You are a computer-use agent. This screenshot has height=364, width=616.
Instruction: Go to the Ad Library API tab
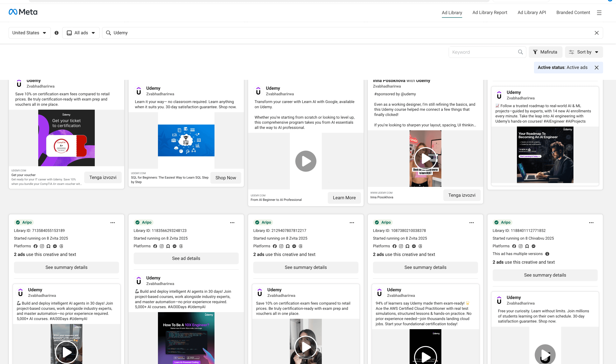pyautogui.click(x=532, y=13)
